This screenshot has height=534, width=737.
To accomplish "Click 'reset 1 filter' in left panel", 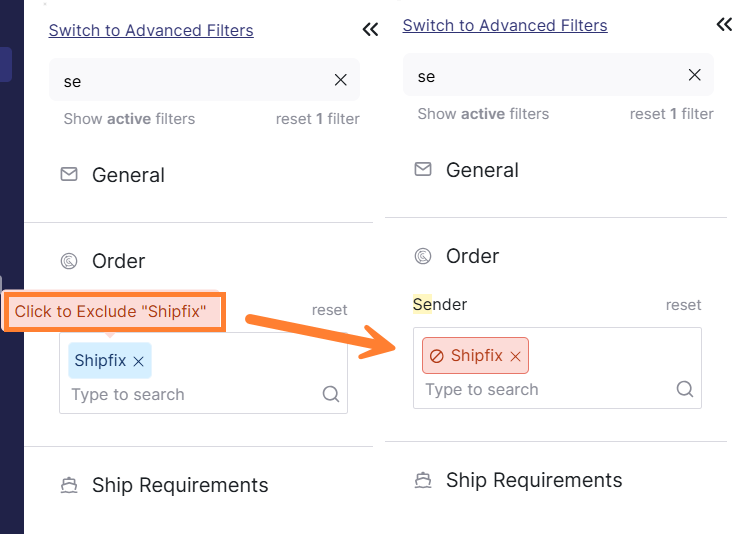I will click(x=317, y=118).
